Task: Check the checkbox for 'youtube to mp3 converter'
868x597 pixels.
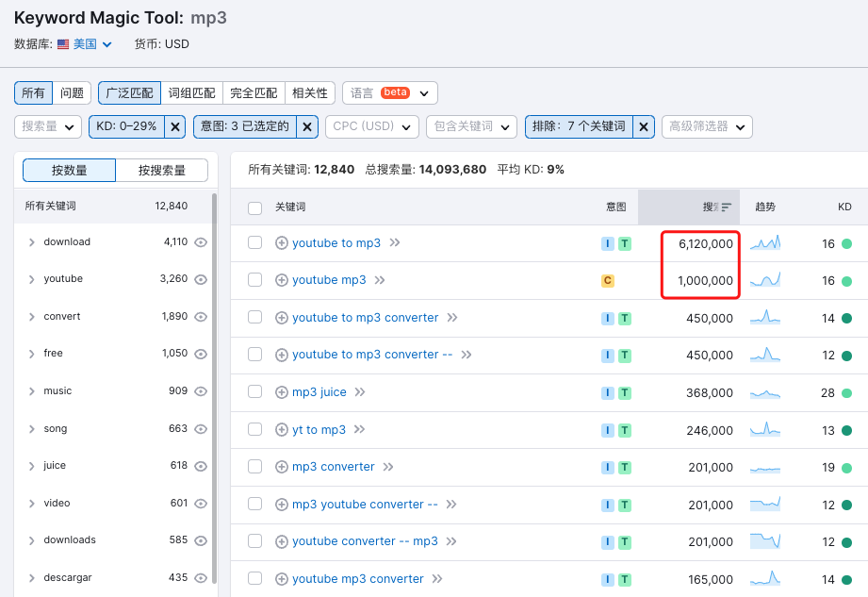Action: [x=253, y=318]
